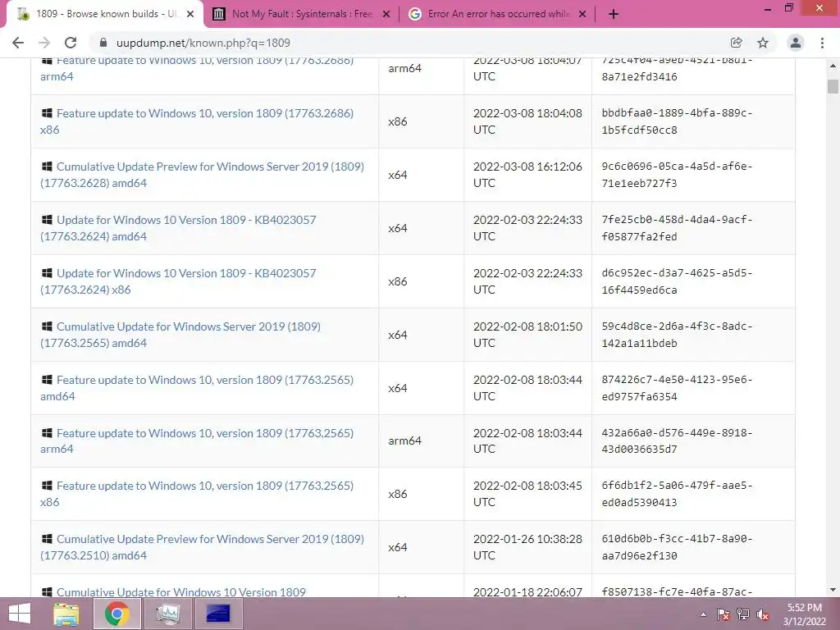The image size is (840, 630).
Task: Click Windows logo beside 17763.2686 x86 update
Action: [x=47, y=113]
